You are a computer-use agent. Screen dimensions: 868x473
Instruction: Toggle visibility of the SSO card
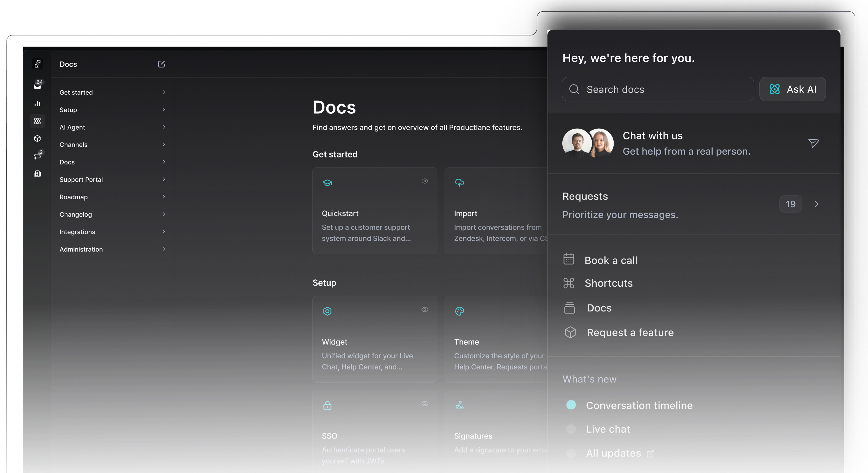pos(424,404)
